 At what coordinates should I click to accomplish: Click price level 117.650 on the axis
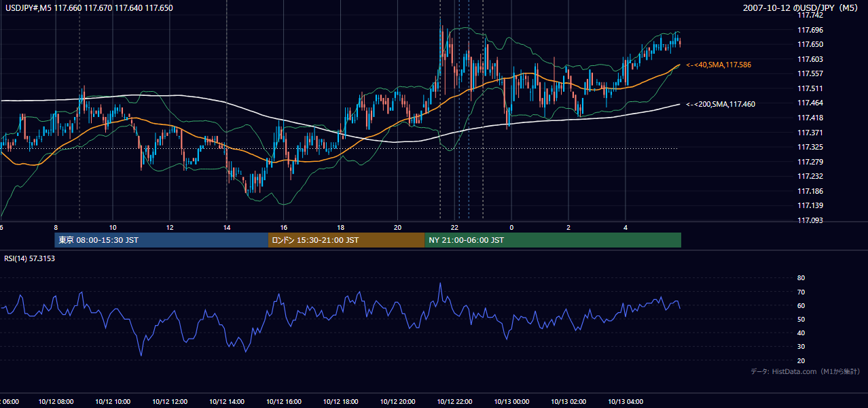point(810,44)
